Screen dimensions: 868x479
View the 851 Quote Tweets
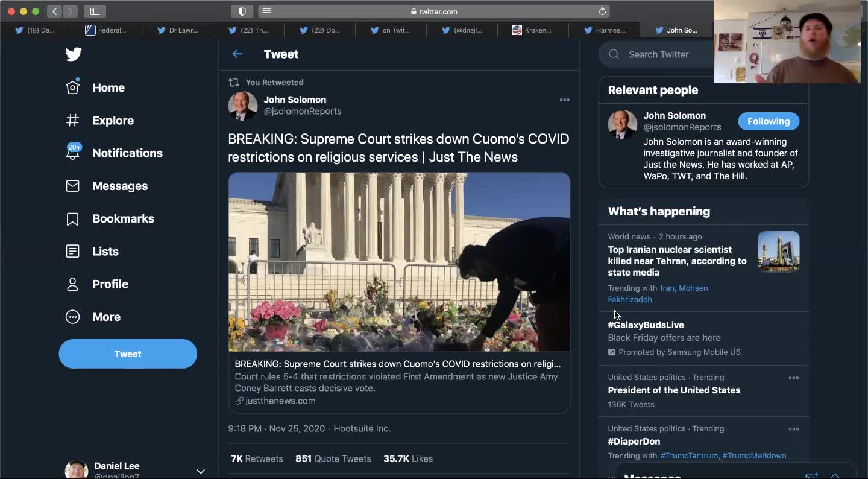(x=333, y=458)
